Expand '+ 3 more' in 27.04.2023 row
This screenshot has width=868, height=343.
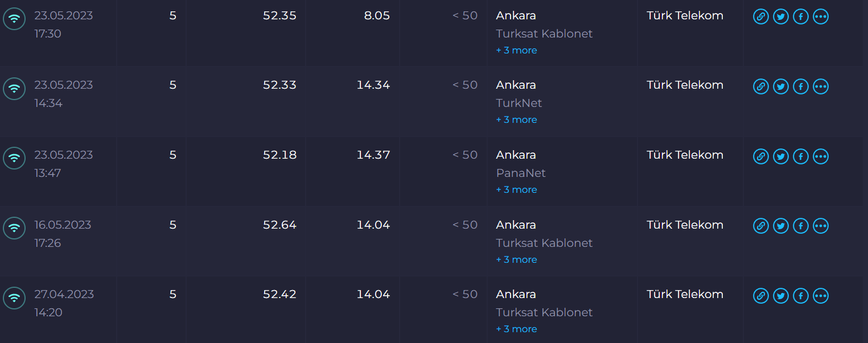[516, 329]
